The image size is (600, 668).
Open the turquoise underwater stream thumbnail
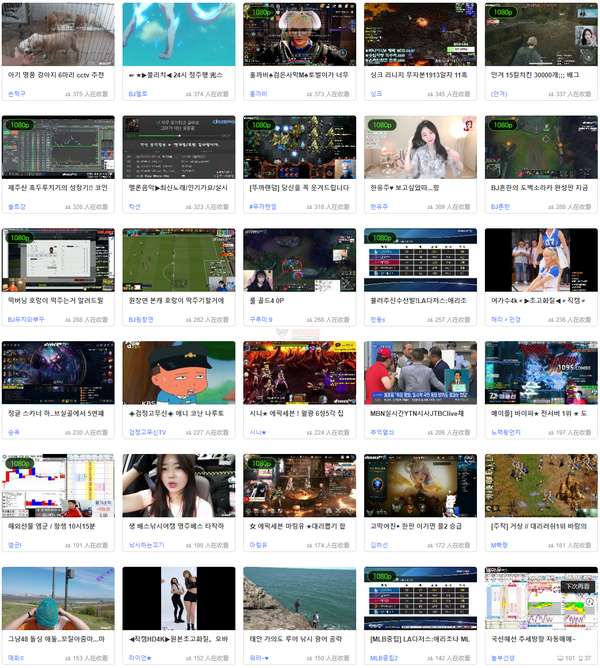179,35
